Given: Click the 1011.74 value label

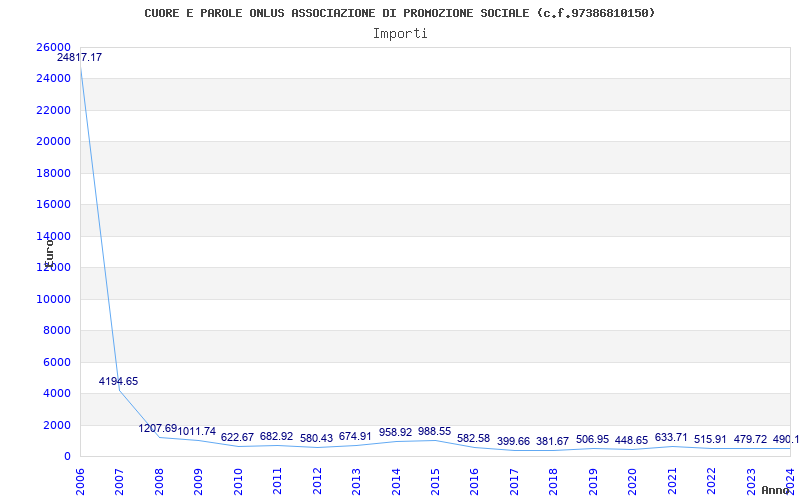Looking at the screenshot, I should coord(197,431).
